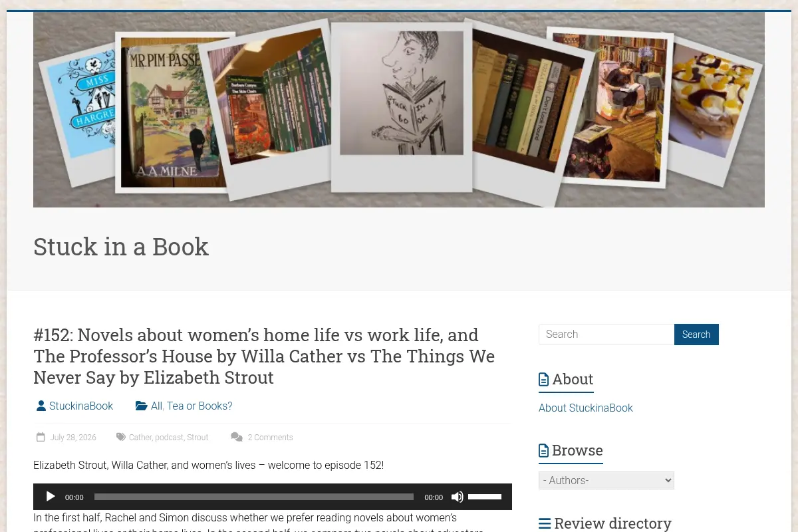Open the About StuckinaBook link

coord(586,408)
